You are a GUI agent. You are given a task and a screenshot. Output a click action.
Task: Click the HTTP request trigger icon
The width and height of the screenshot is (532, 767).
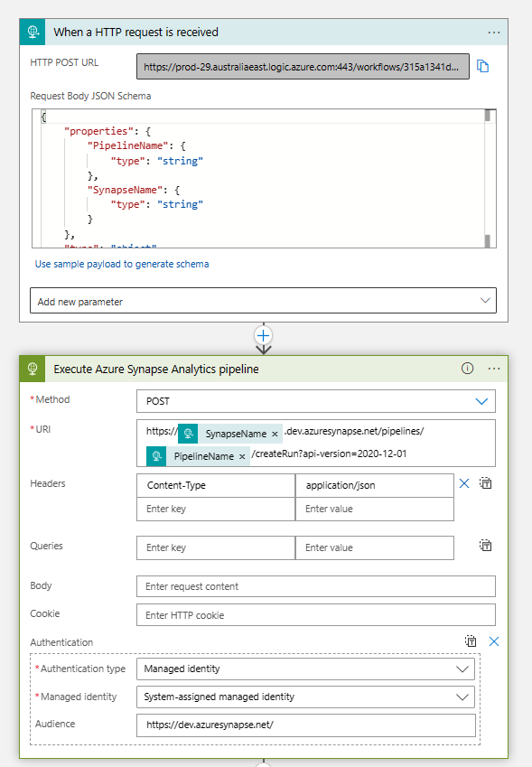click(33, 32)
